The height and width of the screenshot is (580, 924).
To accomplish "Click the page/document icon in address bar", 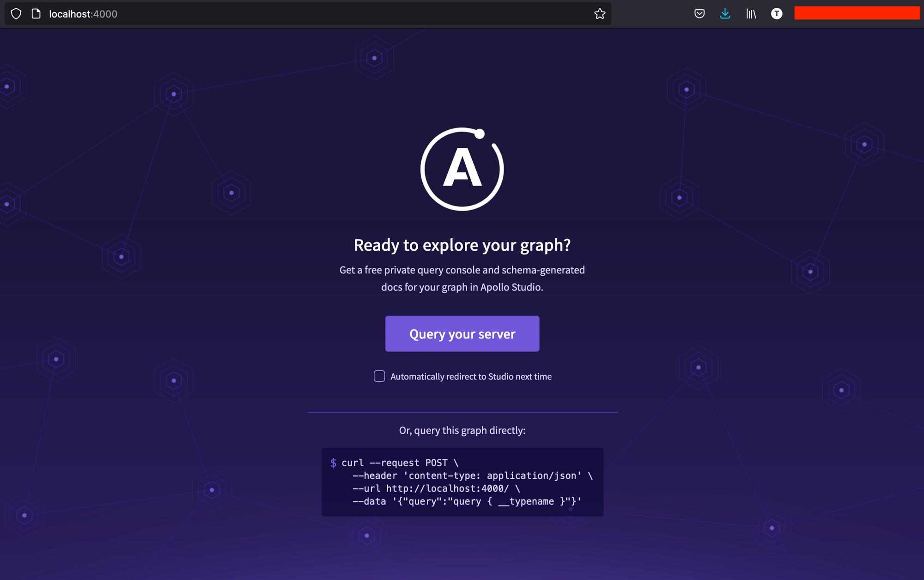I will (37, 12).
